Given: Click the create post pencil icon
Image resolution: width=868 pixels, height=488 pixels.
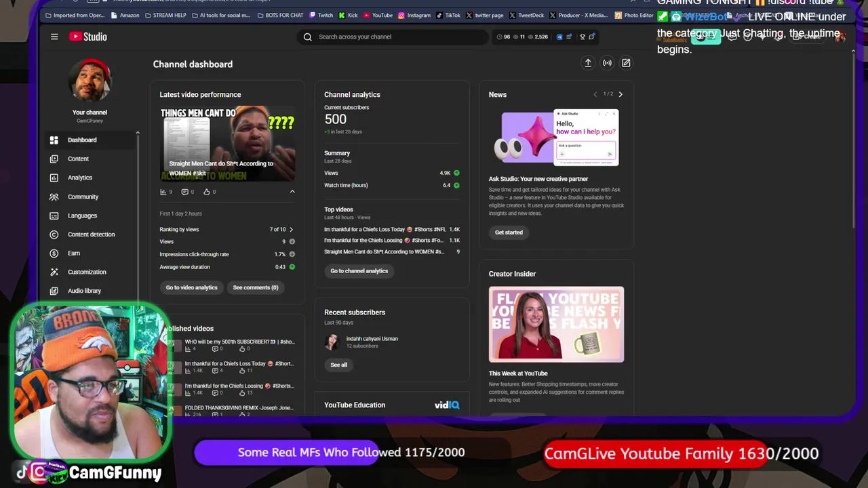Looking at the screenshot, I should click(626, 63).
